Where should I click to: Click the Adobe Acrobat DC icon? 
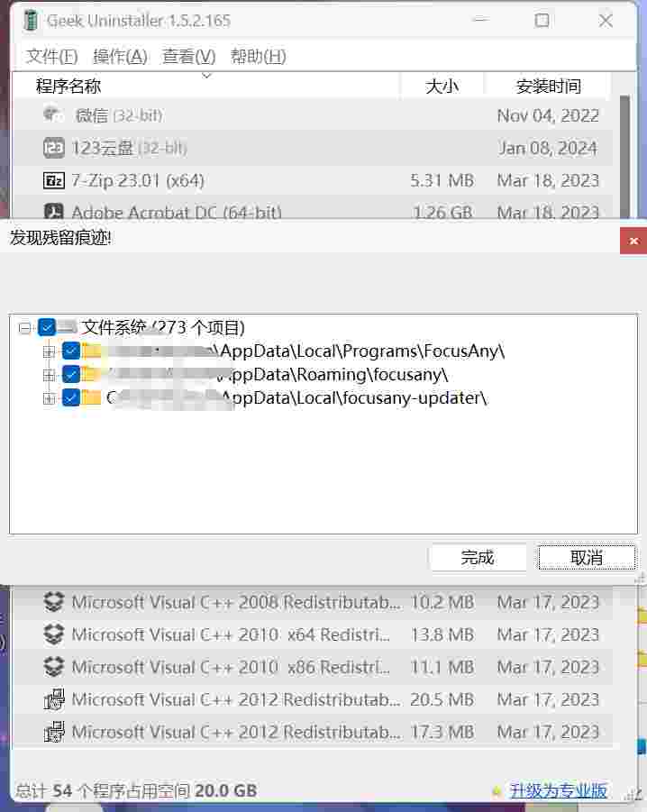coord(54,211)
